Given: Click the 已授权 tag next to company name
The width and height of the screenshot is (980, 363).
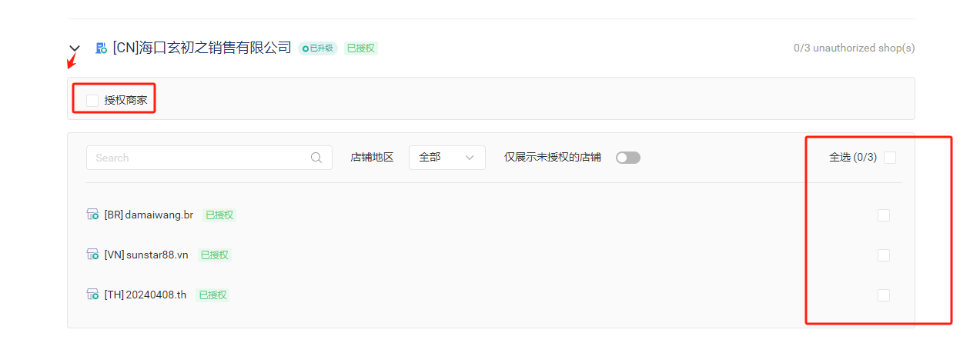Looking at the screenshot, I should pos(361,48).
